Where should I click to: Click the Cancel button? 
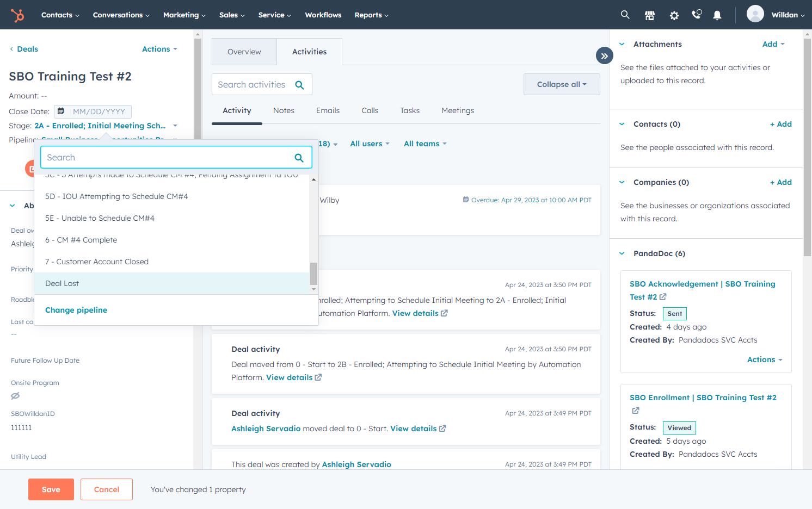(x=107, y=489)
